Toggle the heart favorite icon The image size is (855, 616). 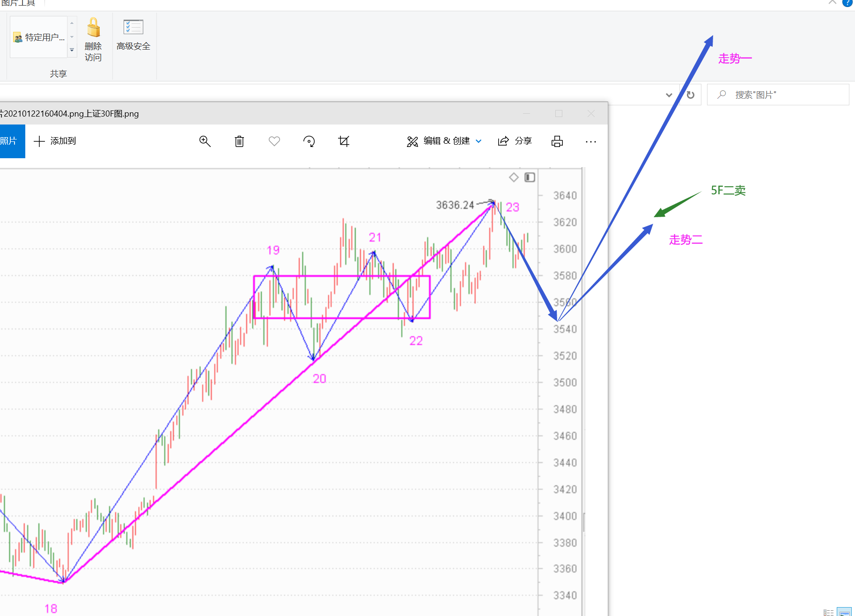pyautogui.click(x=274, y=141)
